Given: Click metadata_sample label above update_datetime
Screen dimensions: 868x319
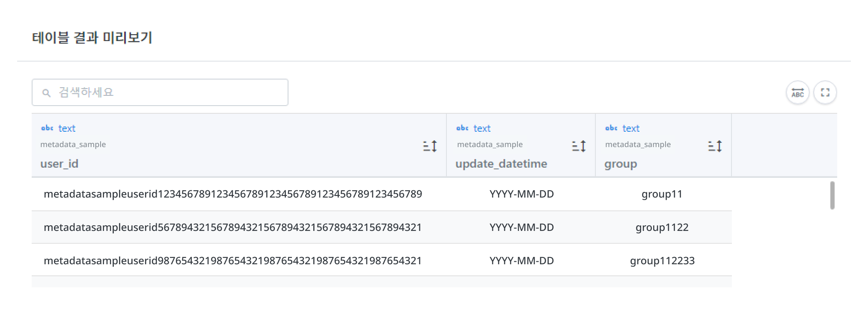Looking at the screenshot, I should (x=490, y=145).
